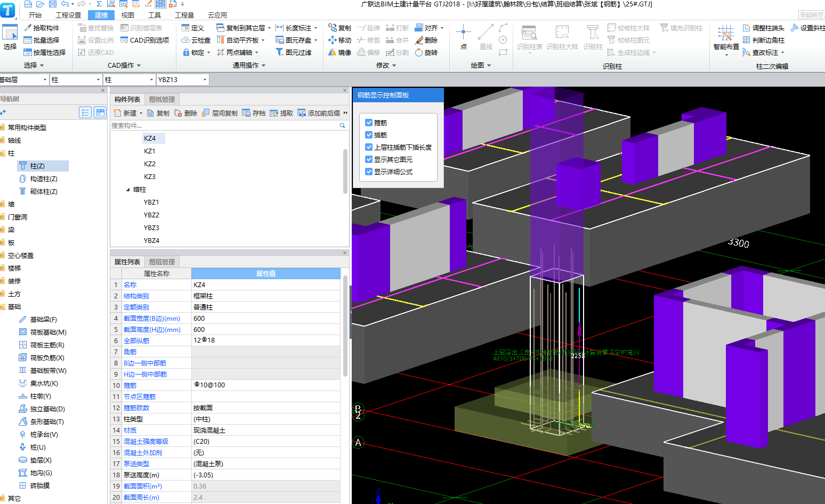The height and width of the screenshot is (504, 825).
Task: Switch to the 图纸管理 tab
Action: tap(162, 99)
